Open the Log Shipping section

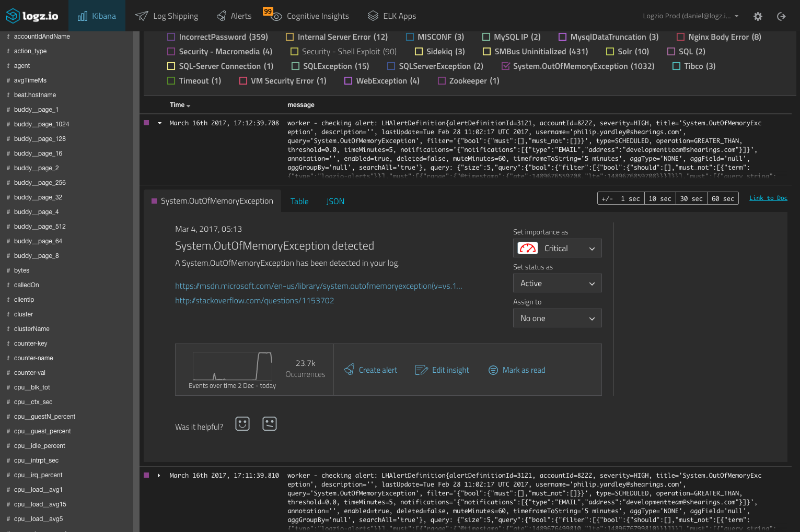(x=166, y=16)
